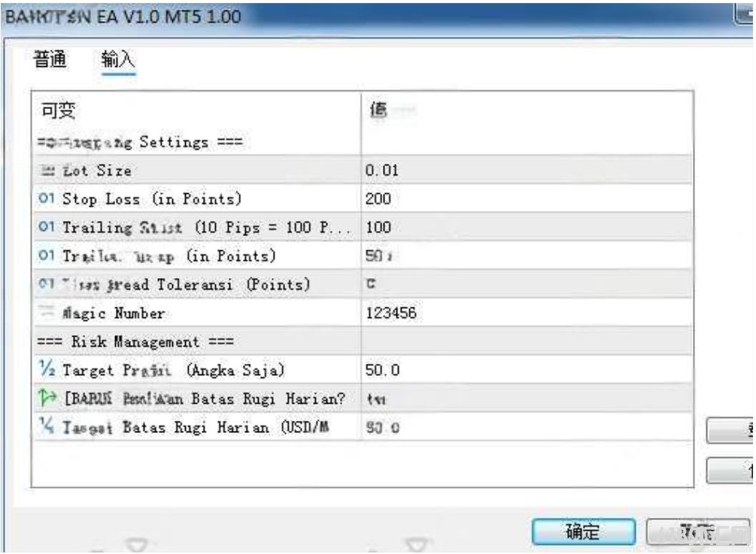
Task: Edit the Stop Loss value 200
Action: 527,198
